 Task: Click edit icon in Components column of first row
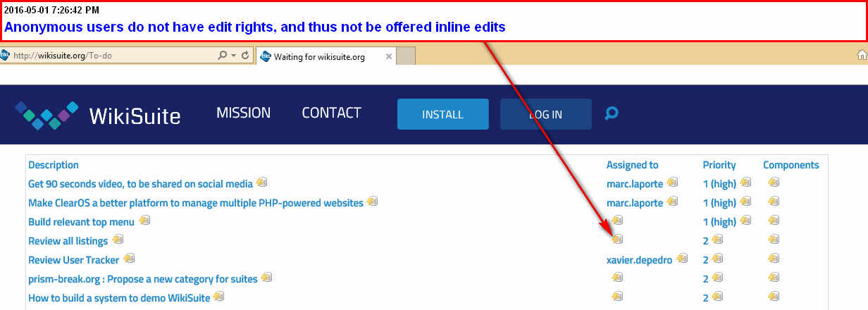774,183
